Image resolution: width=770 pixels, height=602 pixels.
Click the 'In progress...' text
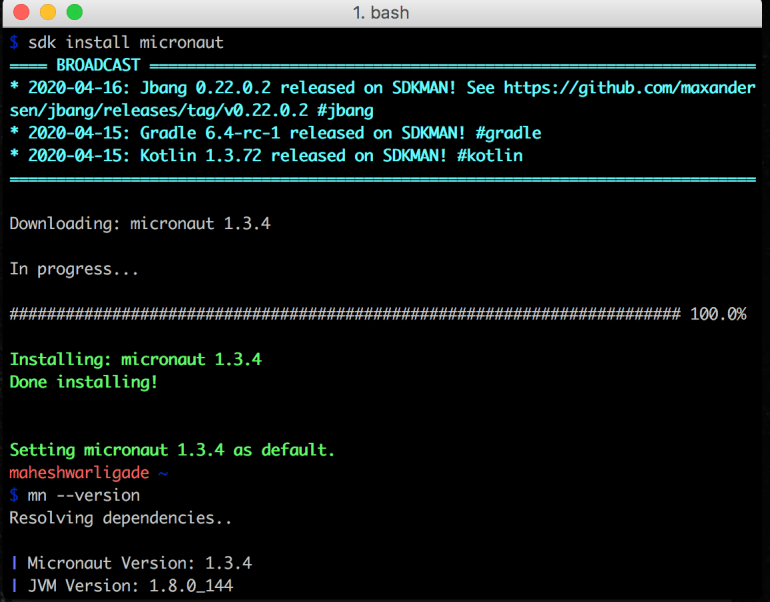pos(74,269)
